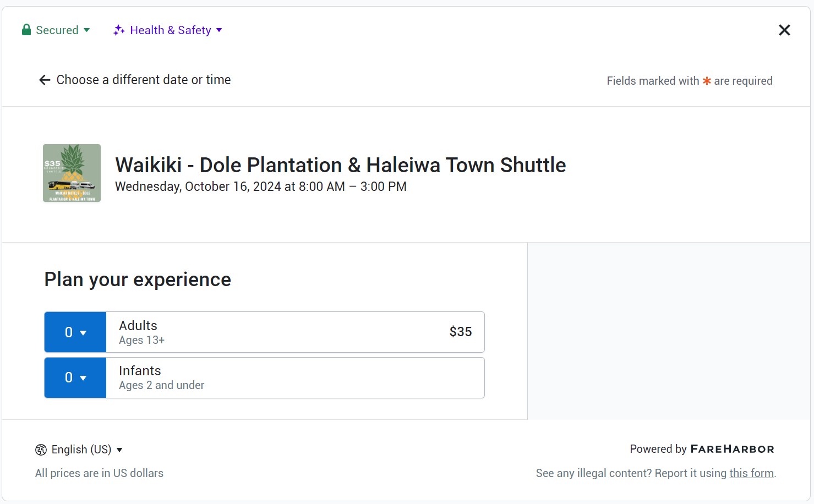814x504 pixels.
Task: Open the illegal content report form link
Action: click(x=751, y=473)
